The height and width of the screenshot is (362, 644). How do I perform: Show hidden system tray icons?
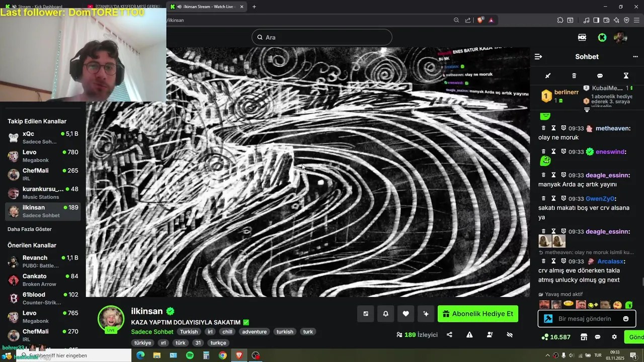548,355
